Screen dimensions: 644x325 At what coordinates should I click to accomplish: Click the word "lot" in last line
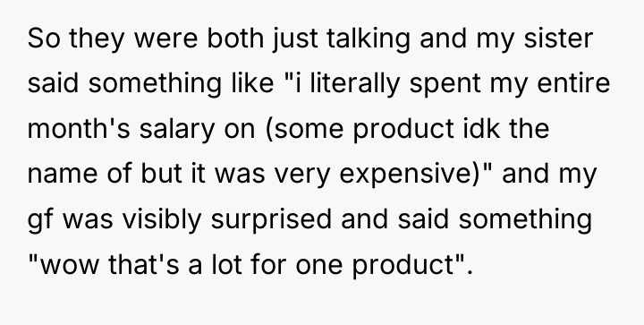[x=226, y=264]
